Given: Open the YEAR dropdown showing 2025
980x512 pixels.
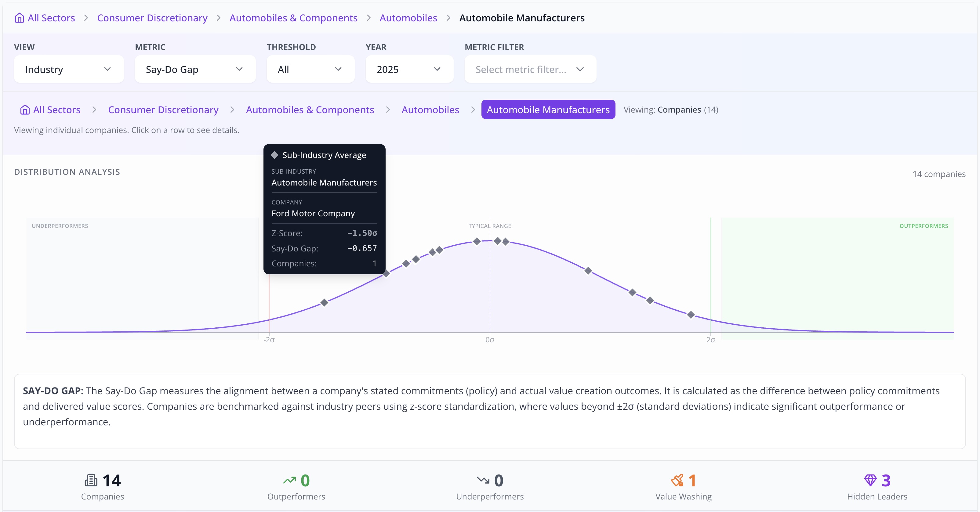Looking at the screenshot, I should click(409, 69).
